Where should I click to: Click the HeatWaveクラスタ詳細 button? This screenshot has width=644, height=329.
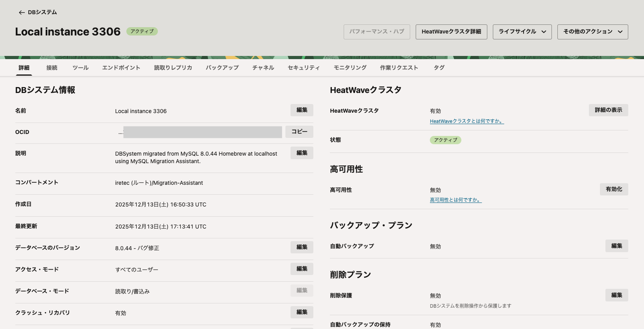pos(451,32)
